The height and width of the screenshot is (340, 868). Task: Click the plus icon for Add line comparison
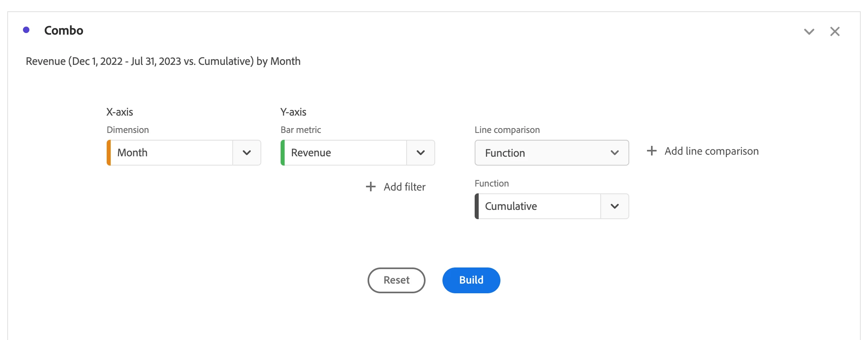651,151
